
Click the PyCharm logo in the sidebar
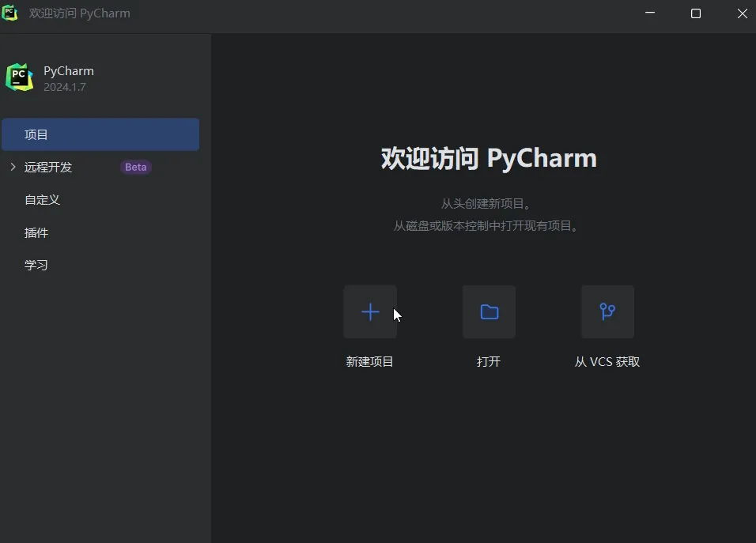click(19, 77)
